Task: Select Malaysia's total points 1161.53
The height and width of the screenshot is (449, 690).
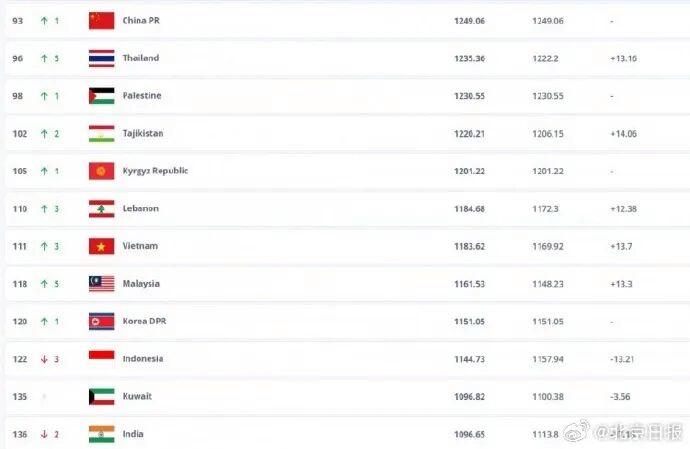Action: pos(469,284)
